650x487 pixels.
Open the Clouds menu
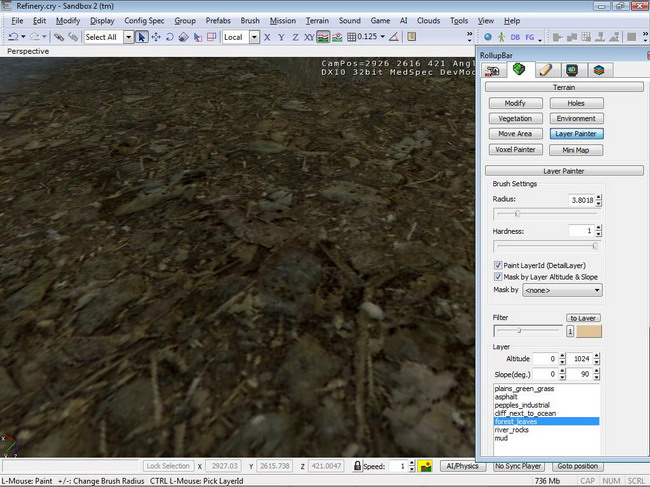pos(428,21)
